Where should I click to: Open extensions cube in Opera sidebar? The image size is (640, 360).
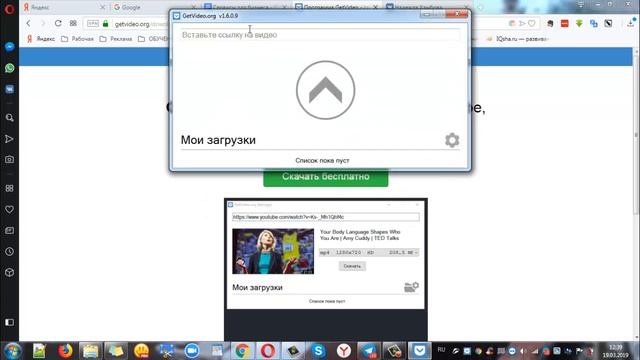pos(9,273)
